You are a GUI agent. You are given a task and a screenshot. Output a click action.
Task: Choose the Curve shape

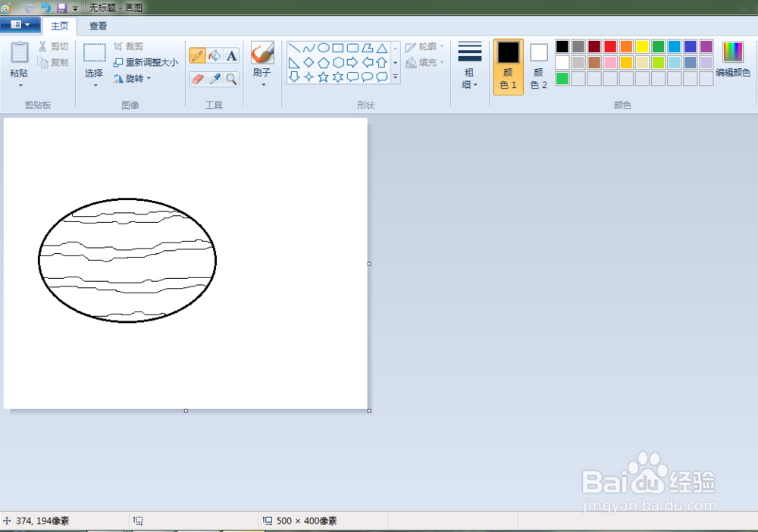tap(309, 48)
